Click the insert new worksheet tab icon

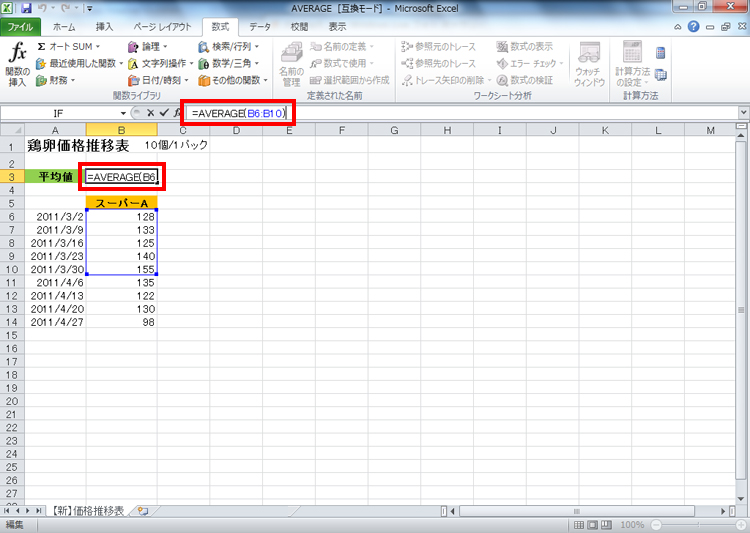coord(143,511)
